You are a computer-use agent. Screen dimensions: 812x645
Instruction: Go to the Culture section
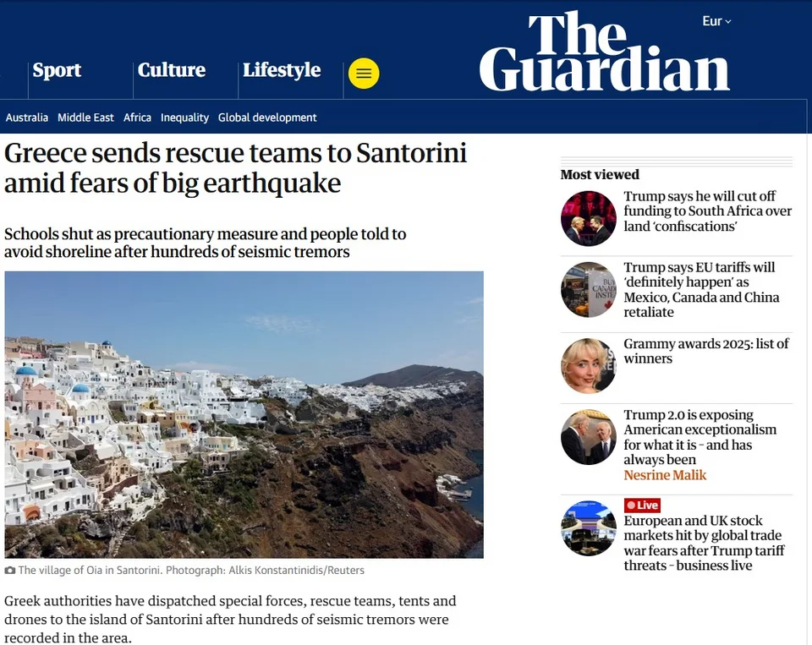click(172, 70)
